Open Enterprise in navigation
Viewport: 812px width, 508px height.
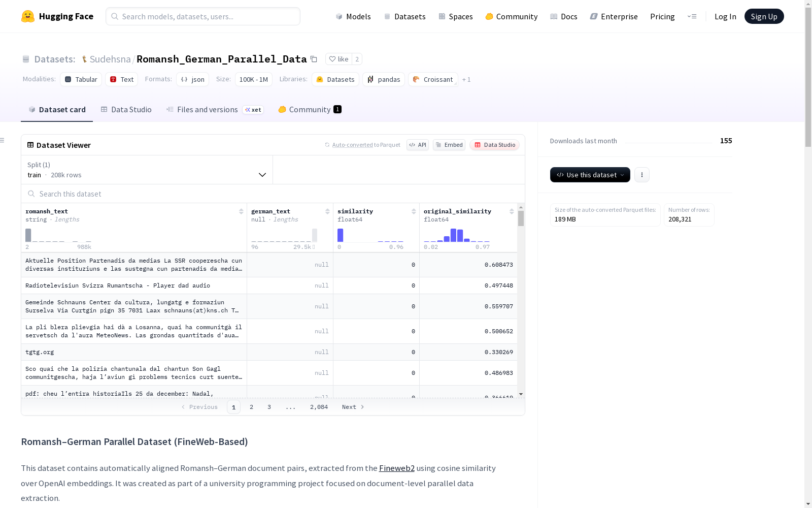pos(614,16)
